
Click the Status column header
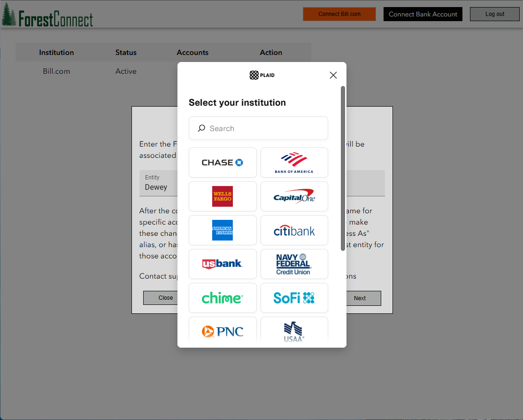[x=126, y=53]
